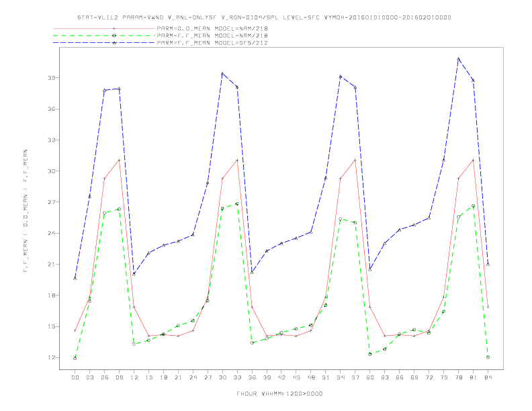
Task: Click the chart title line starting STAT=VL1L2
Action: pos(264,17)
